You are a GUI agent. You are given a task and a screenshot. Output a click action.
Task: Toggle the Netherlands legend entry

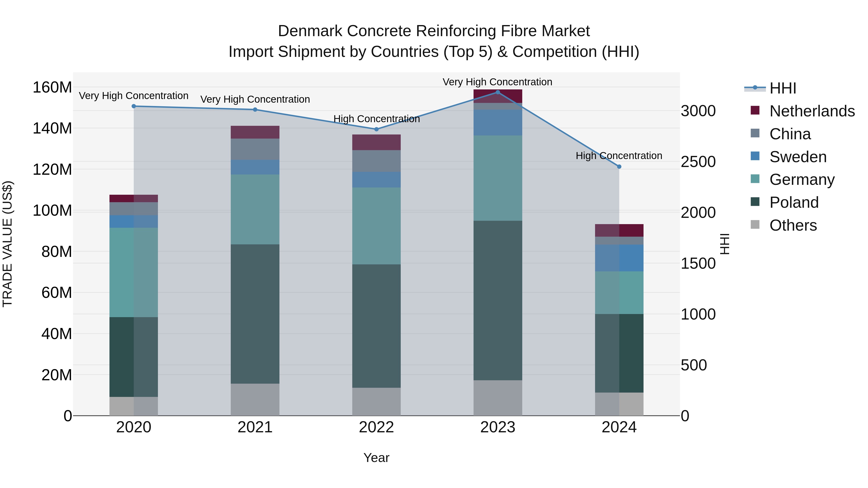pos(803,111)
